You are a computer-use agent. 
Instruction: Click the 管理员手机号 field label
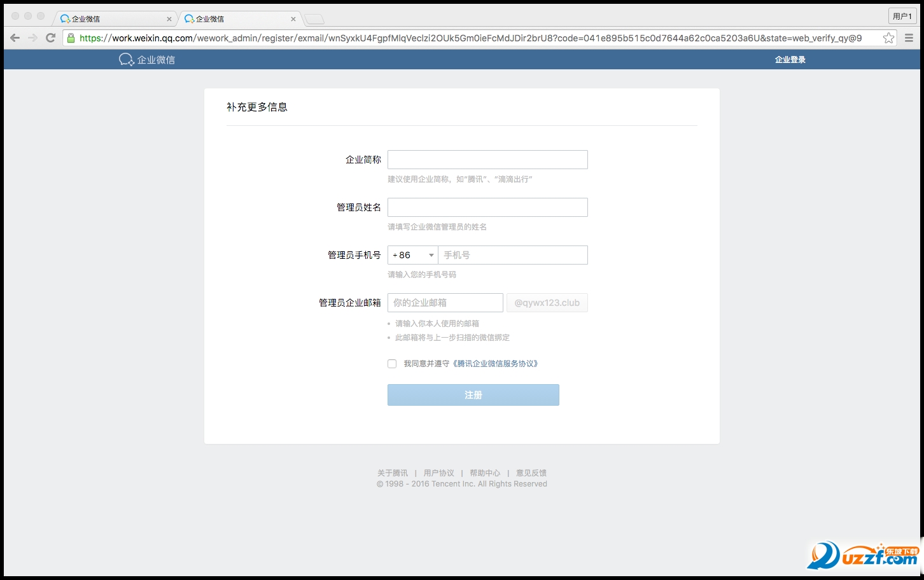click(354, 255)
